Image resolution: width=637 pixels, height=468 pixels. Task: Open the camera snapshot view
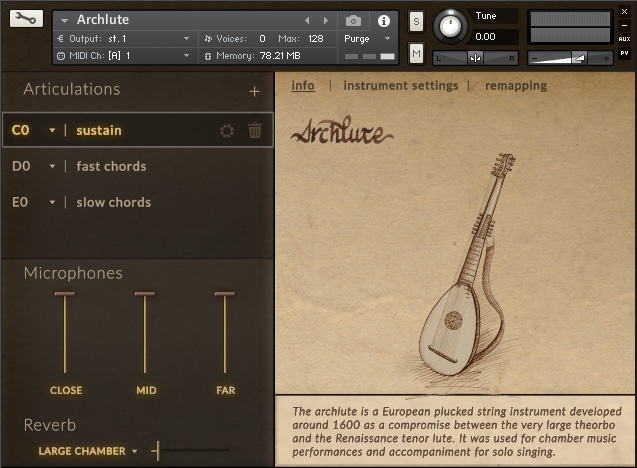click(x=353, y=21)
